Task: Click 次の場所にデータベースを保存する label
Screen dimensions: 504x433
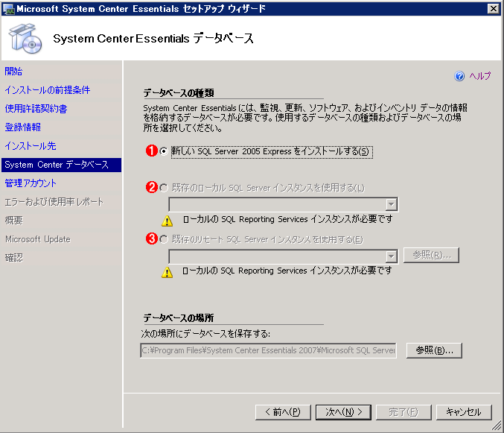Action: click(205, 334)
